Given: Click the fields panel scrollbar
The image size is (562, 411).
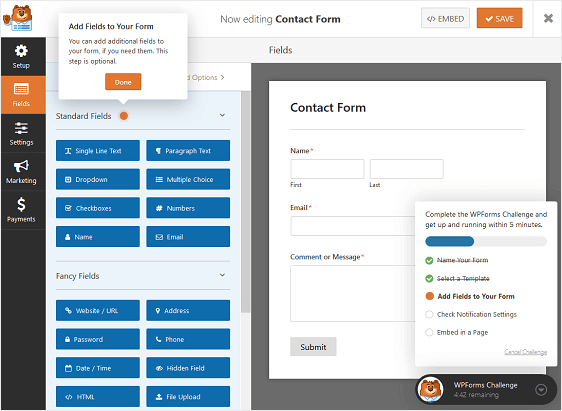Looking at the screenshot, I should tap(246, 202).
